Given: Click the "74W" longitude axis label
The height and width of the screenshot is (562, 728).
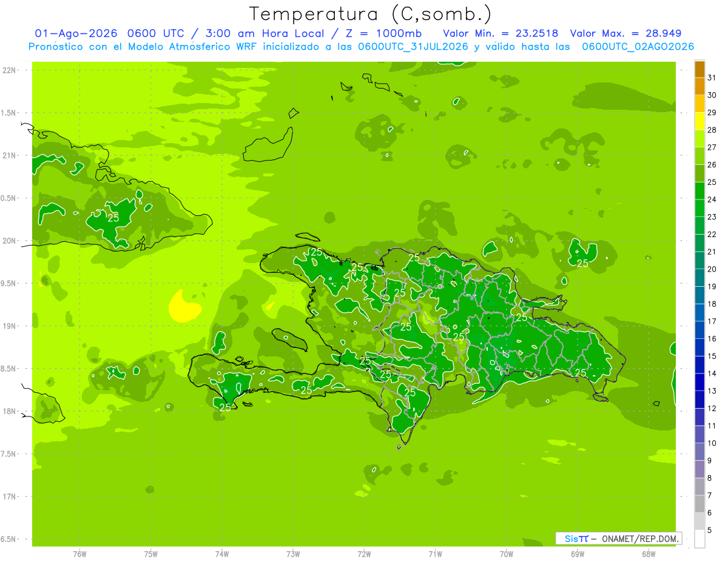Looking at the screenshot, I should point(222,554).
